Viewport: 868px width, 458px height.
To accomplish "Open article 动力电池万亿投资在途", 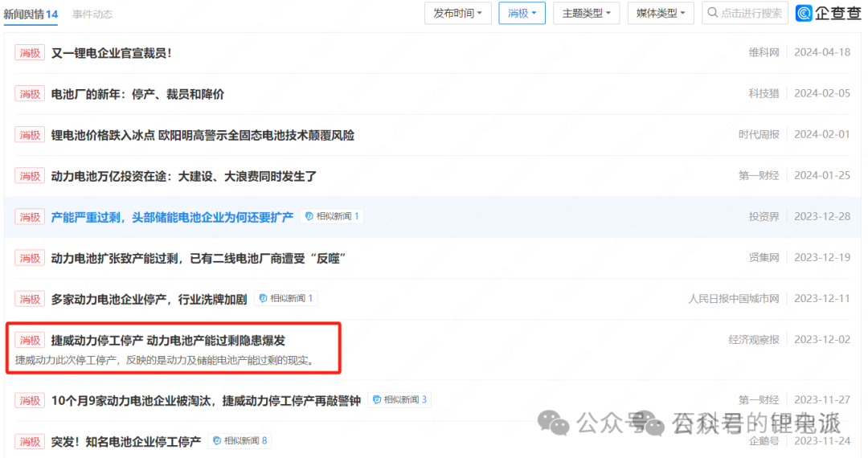I will point(184,176).
